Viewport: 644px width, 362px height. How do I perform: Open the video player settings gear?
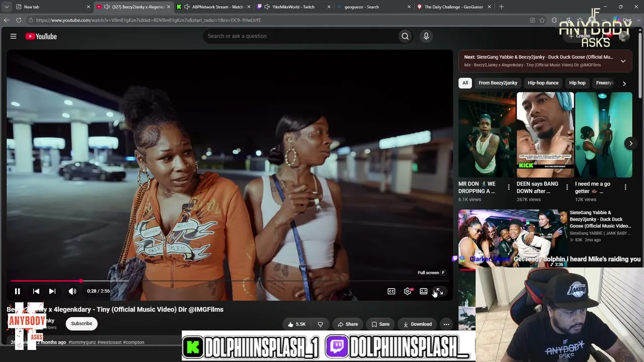click(408, 291)
